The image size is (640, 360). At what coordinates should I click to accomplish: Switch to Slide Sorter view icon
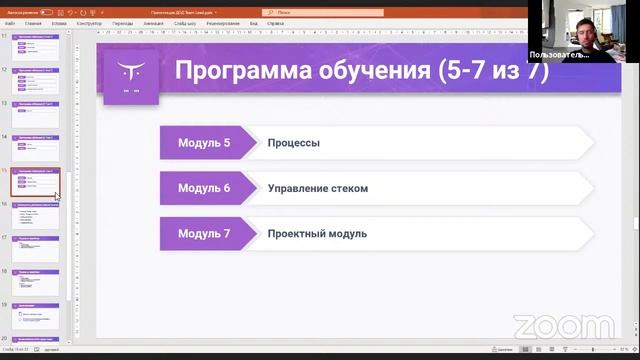(x=539, y=349)
